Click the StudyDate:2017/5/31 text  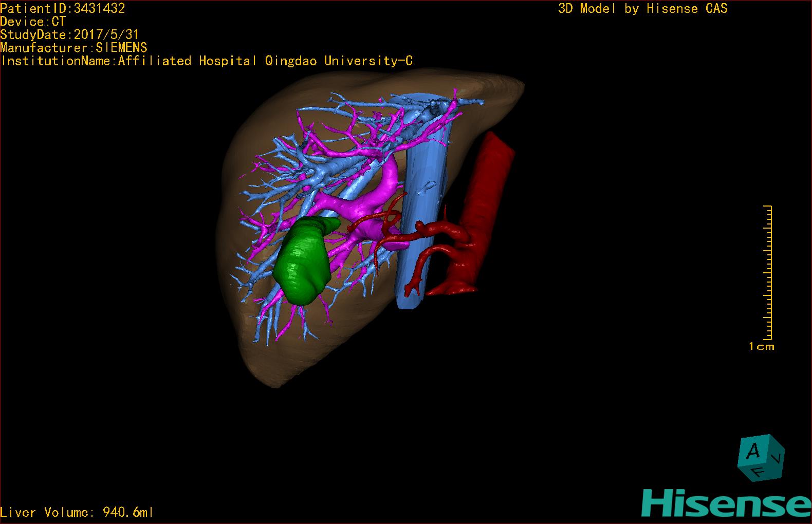point(69,35)
